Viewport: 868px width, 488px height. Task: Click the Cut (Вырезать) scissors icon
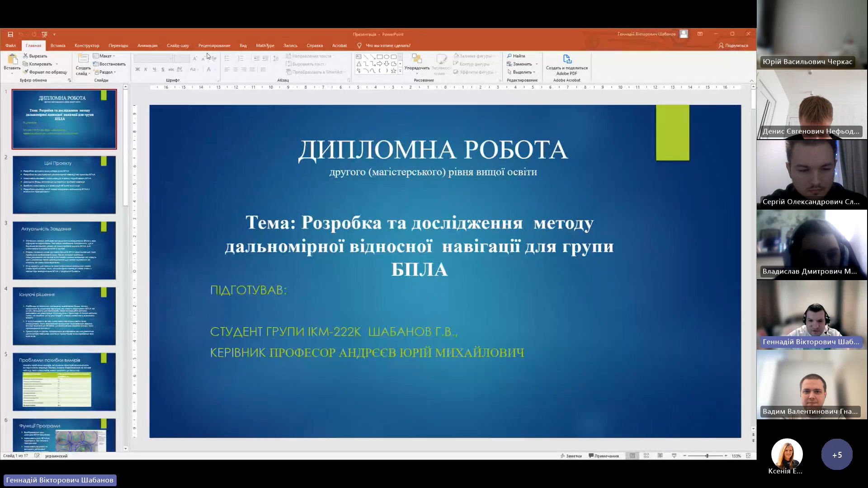tap(26, 56)
